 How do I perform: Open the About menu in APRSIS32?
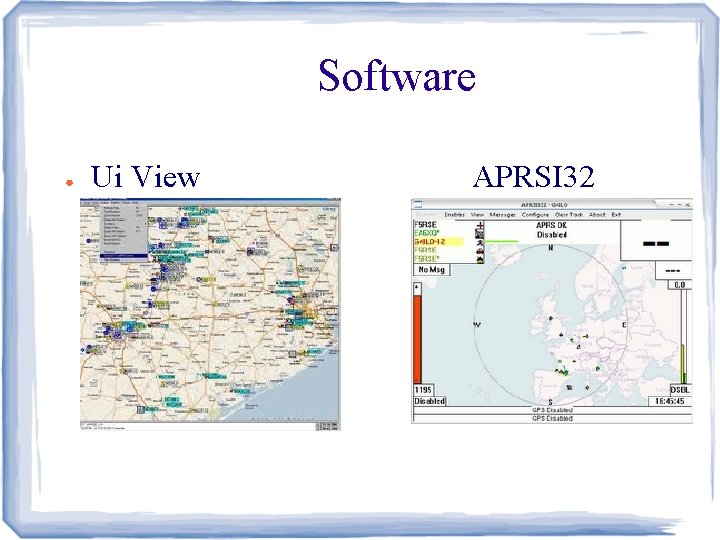click(597, 214)
